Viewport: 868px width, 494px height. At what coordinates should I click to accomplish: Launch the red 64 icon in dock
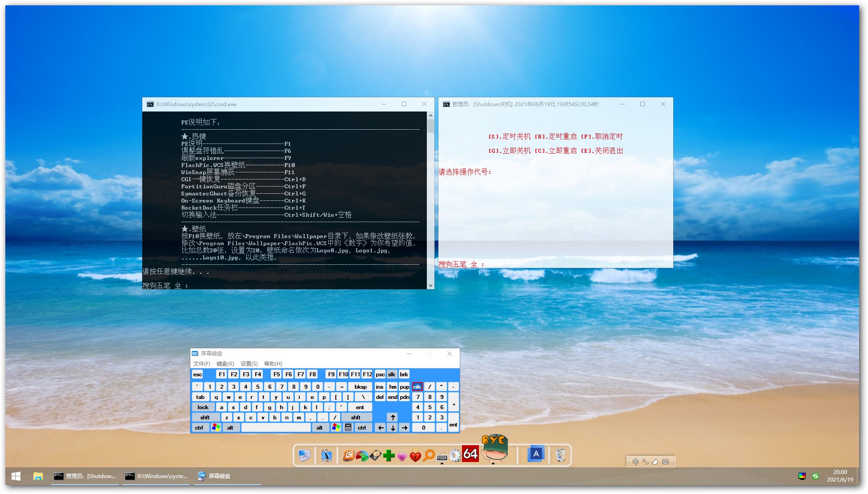coord(470,454)
